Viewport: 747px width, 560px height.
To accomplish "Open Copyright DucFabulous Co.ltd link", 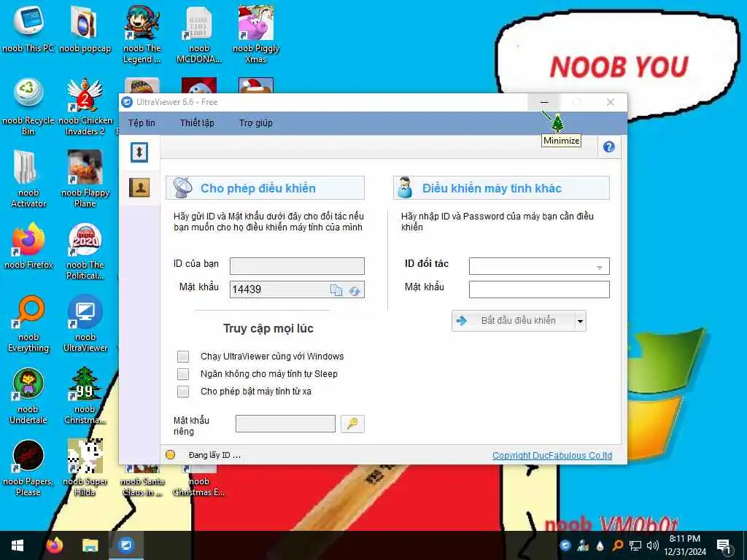I will [x=552, y=455].
